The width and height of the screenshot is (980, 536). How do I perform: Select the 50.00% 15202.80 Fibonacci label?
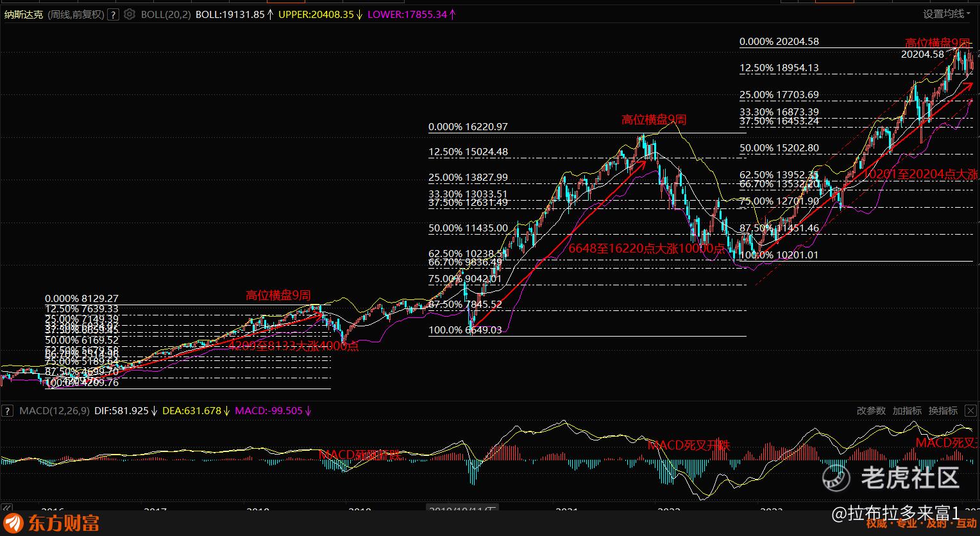tap(779, 147)
